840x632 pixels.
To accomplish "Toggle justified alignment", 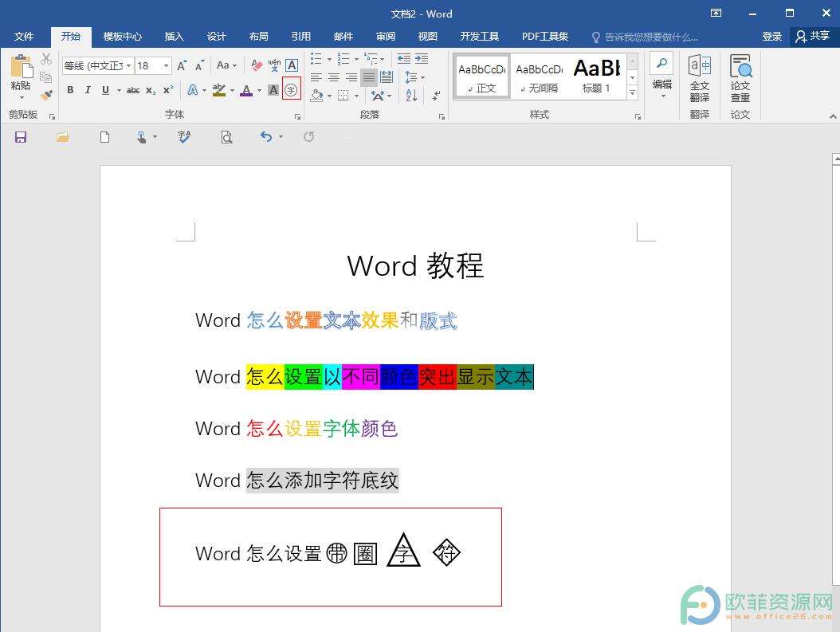I will (369, 77).
